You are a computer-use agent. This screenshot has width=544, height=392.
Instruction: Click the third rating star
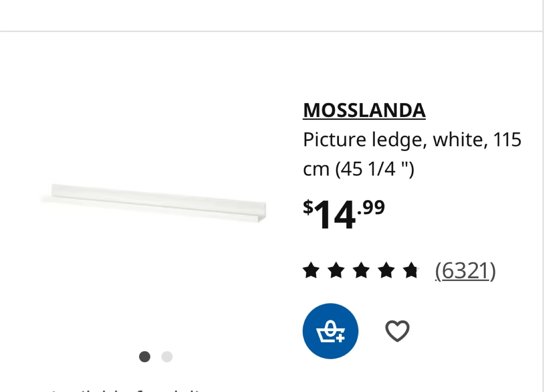coord(362,270)
